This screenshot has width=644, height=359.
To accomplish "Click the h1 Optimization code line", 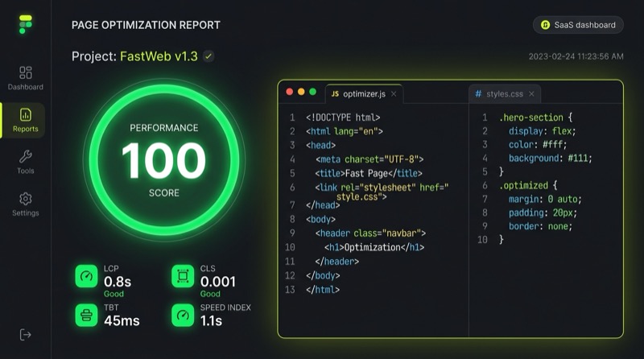I will (x=374, y=247).
